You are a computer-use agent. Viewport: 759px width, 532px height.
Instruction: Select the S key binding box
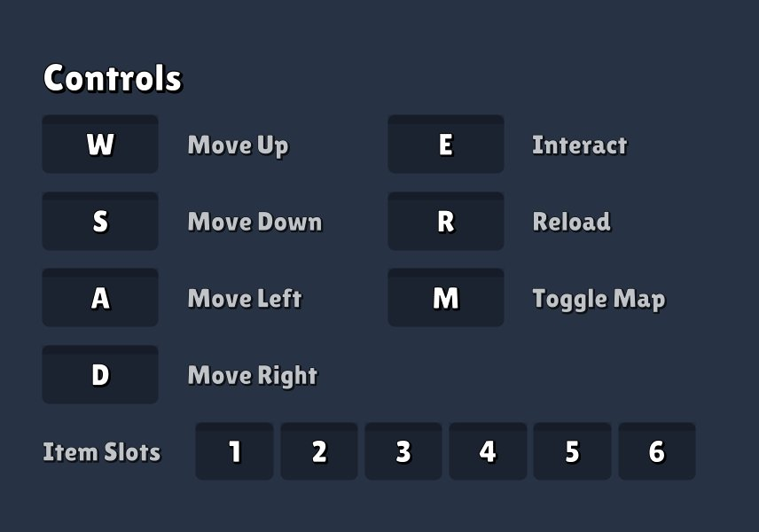pos(100,221)
